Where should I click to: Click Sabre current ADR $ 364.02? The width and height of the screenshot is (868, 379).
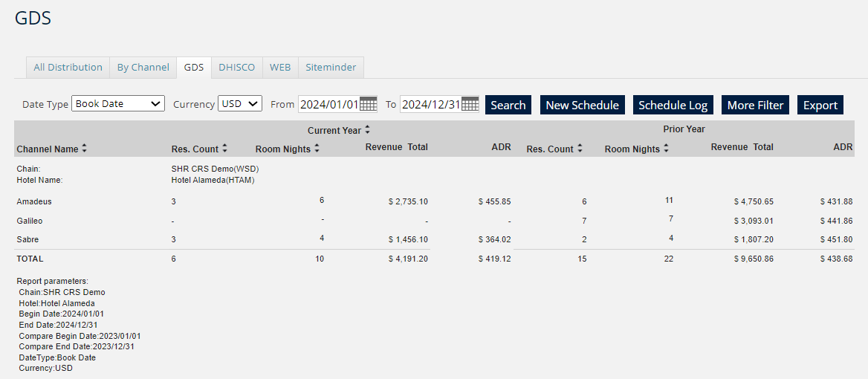point(494,239)
